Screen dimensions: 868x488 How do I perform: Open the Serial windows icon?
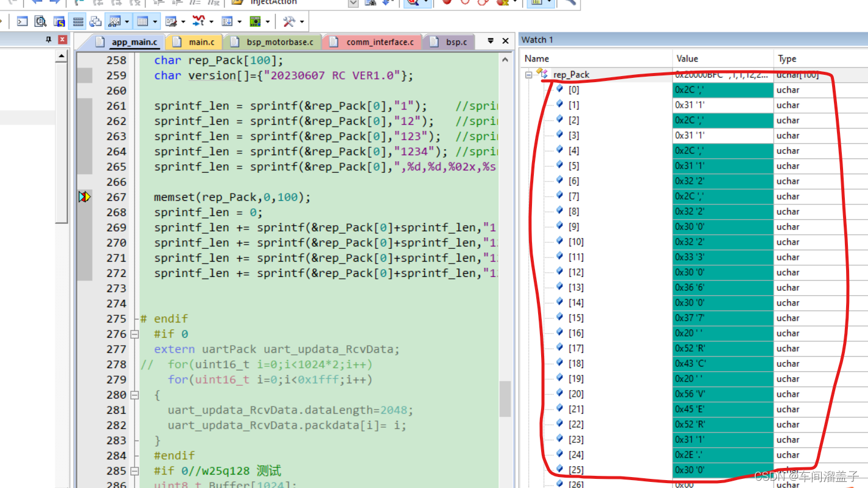click(x=171, y=21)
